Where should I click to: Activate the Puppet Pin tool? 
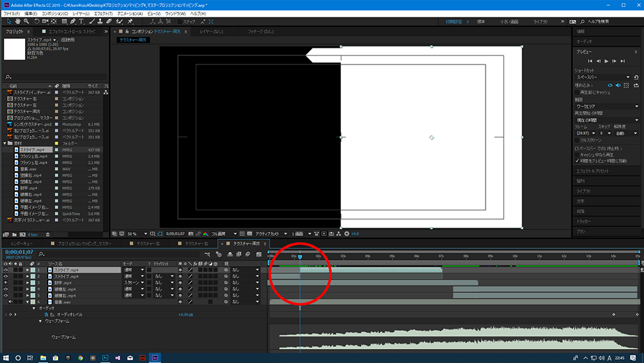pyautogui.click(x=131, y=21)
